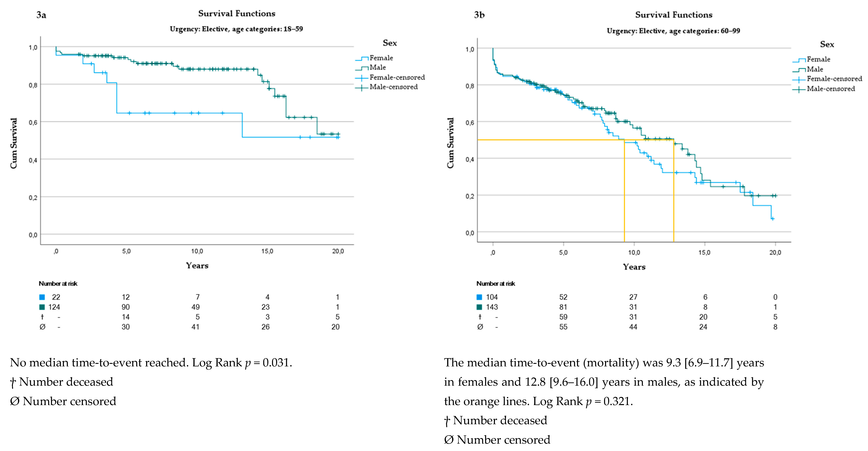Click the Ø censored symbol in 3b risk table
Screen dimensions: 868x451
(480, 327)
